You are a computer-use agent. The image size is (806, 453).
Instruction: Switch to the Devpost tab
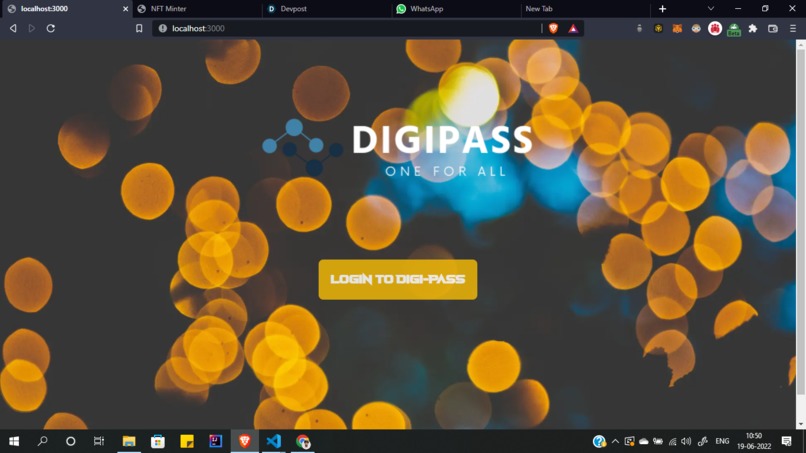click(327, 9)
